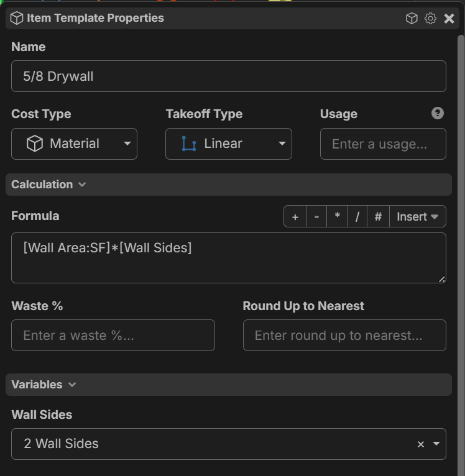
Task: Insert a plus operator into formula
Action: 295,216
